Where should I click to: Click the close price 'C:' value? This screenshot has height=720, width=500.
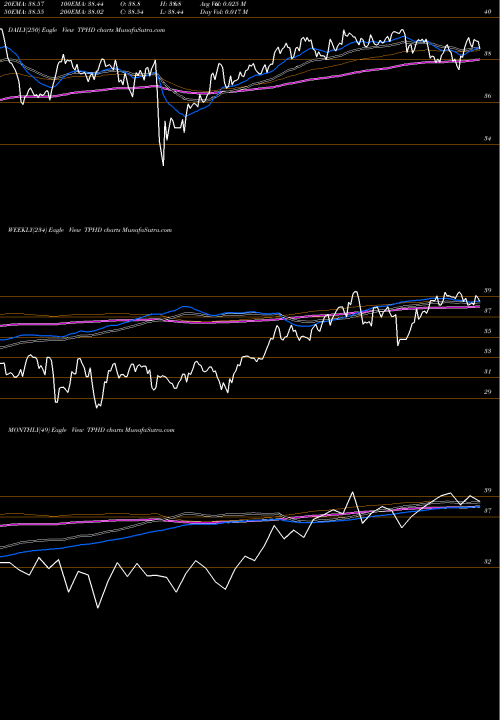(x=131, y=12)
